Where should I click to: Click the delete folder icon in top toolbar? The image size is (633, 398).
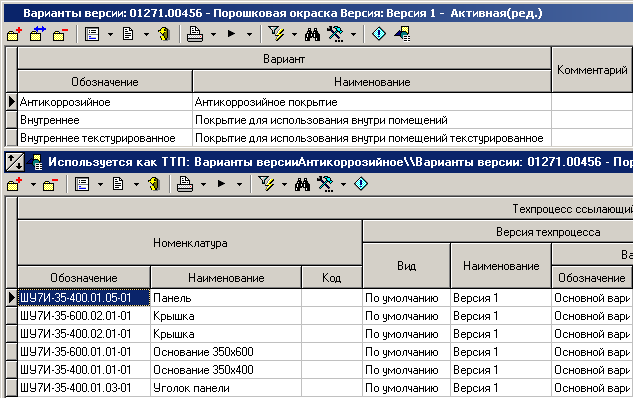60,34
